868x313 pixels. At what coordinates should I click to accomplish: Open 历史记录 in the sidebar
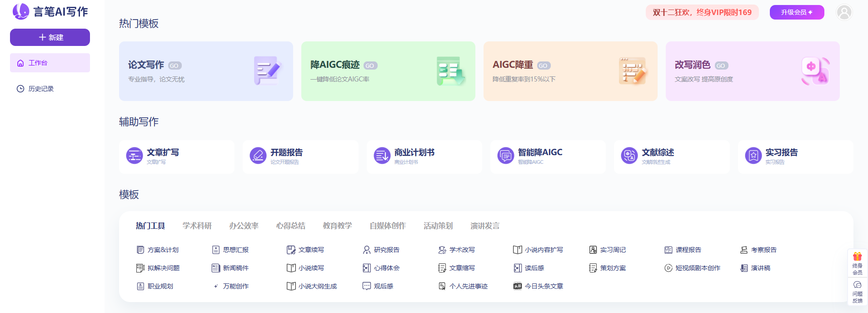pos(41,89)
